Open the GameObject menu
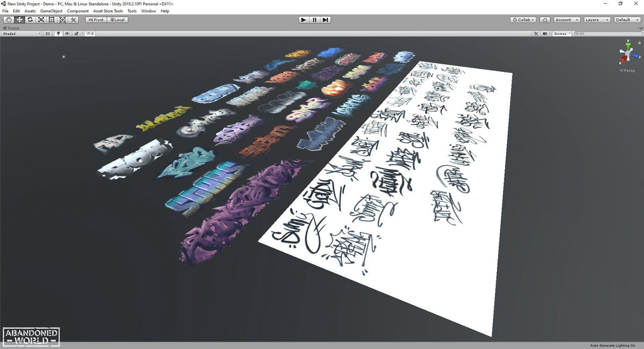 [x=52, y=11]
